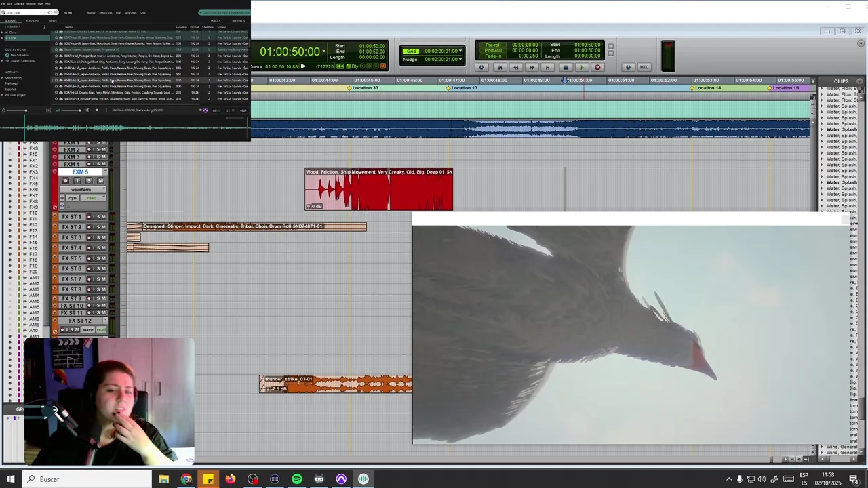This screenshot has width=868, height=488.
Task: Click the Record button in transport
Action: pyautogui.click(x=597, y=67)
